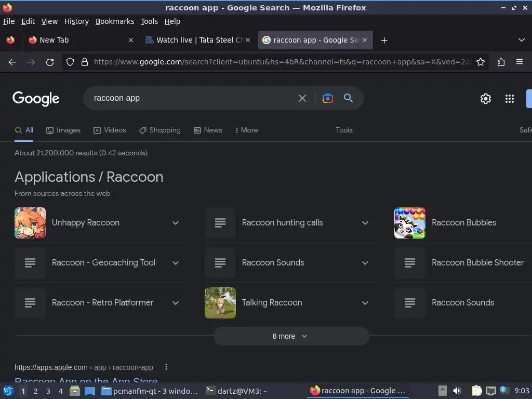The height and width of the screenshot is (399, 532).
Task: Close the raccoon app Google Search tab
Action: point(365,40)
